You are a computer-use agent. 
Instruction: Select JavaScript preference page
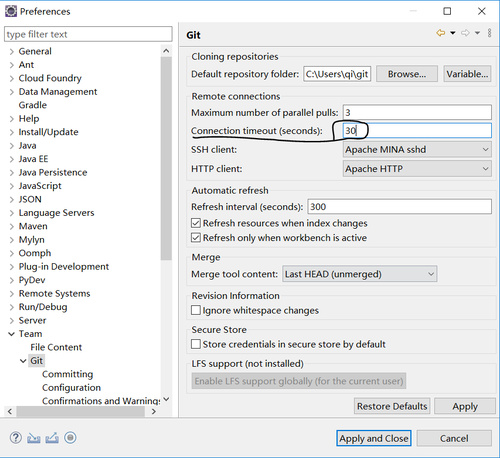[x=40, y=186]
